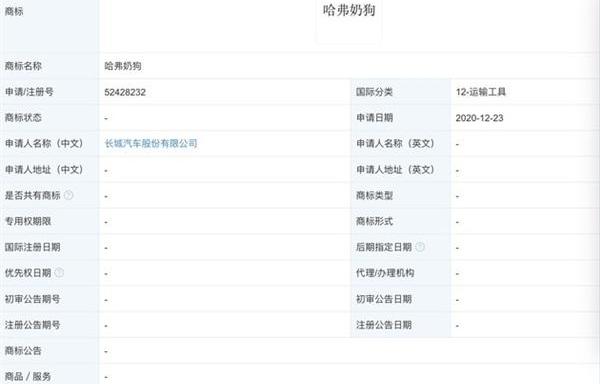The height and width of the screenshot is (384, 600).
Task: Click the 商标名称 label
Action: tap(23, 66)
